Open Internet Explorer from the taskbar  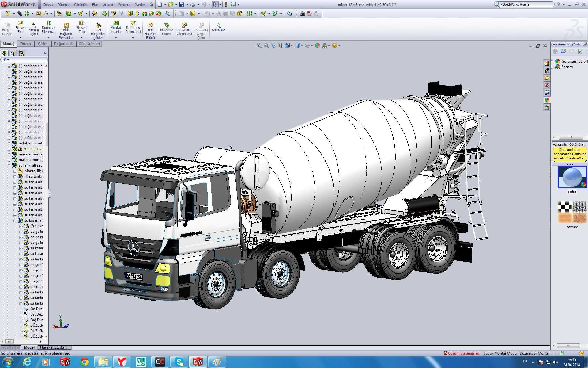pos(27,362)
